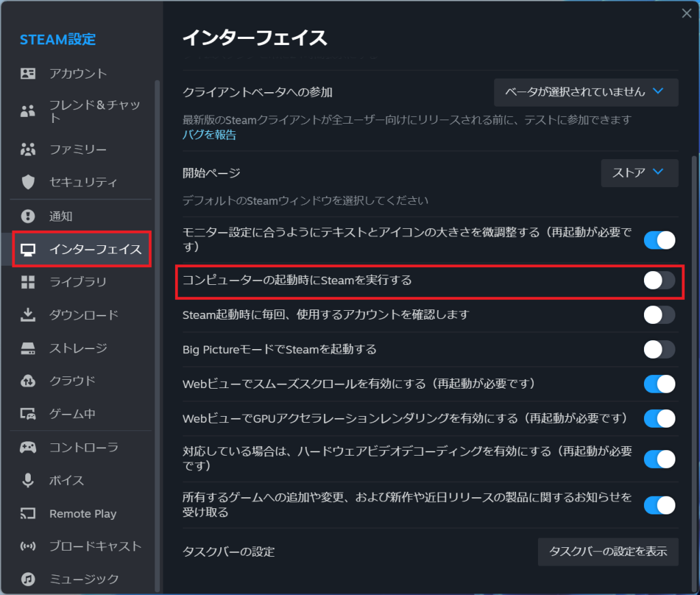Turn off GPU accelerated rendering toggle

tap(659, 418)
